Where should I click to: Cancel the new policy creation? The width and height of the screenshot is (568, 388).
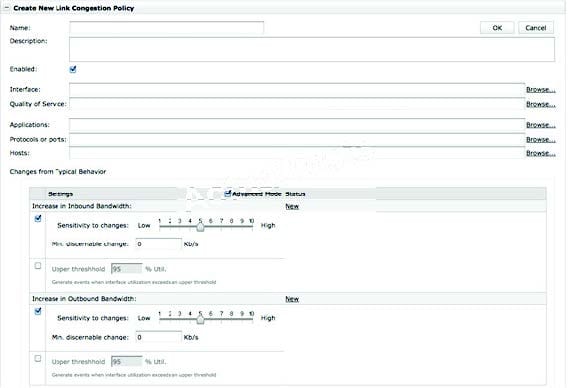[x=536, y=28]
